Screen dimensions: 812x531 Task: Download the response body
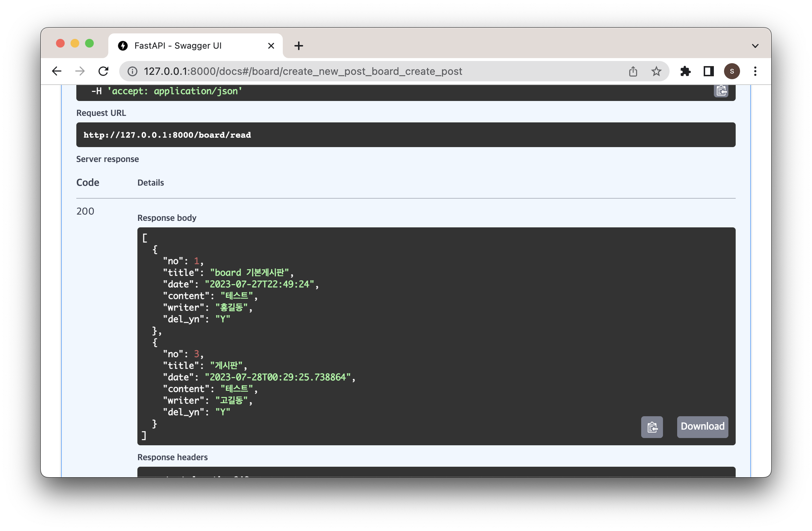coord(702,427)
